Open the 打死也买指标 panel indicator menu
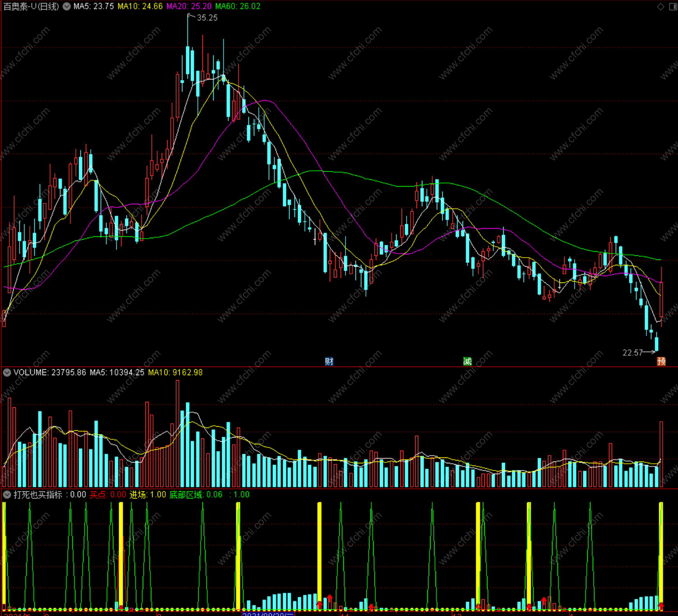The height and width of the screenshot is (616, 678). 7,494
